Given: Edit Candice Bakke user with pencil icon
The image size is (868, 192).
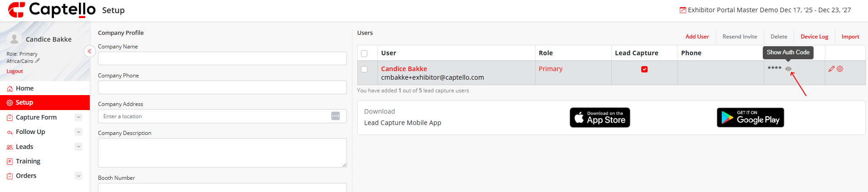Looking at the screenshot, I should [x=831, y=69].
